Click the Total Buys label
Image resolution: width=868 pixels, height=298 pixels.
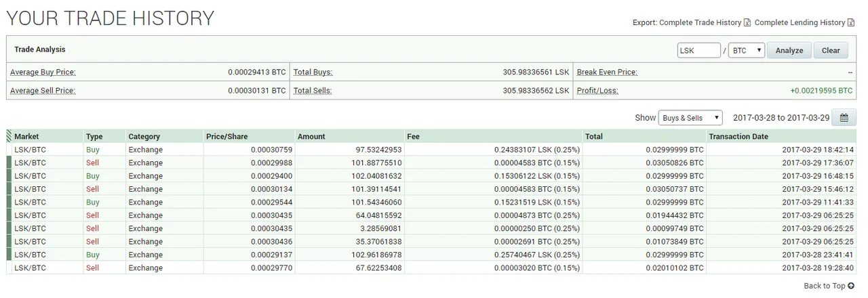pyautogui.click(x=313, y=72)
